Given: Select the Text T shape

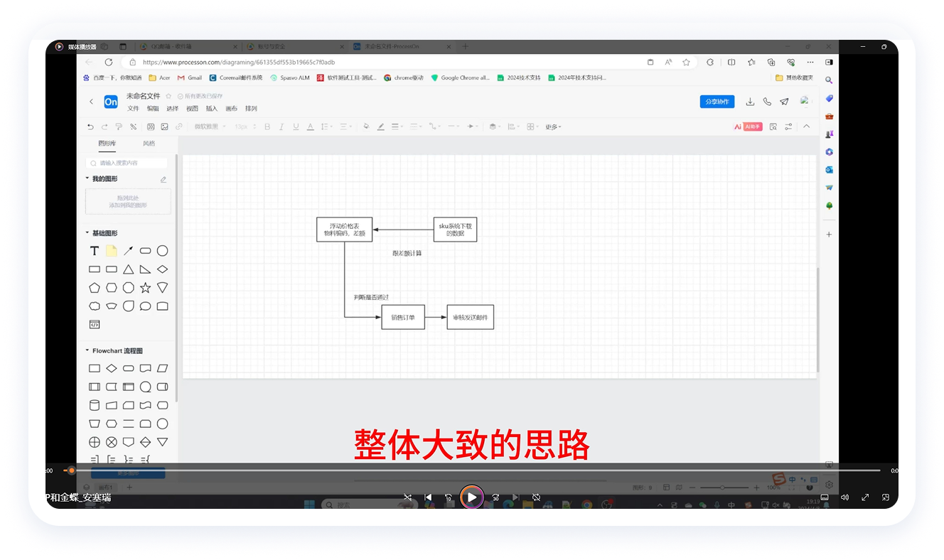Looking at the screenshot, I should [x=94, y=251].
